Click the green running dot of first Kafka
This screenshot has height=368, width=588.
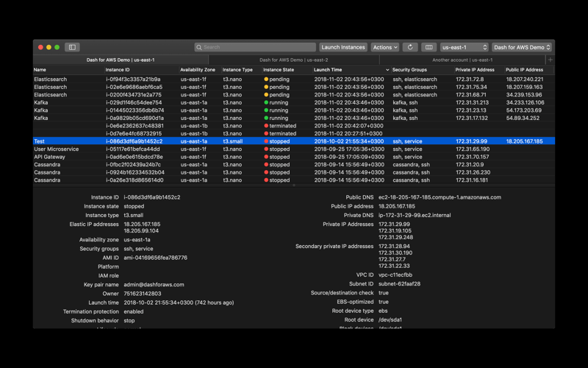pyautogui.click(x=266, y=102)
